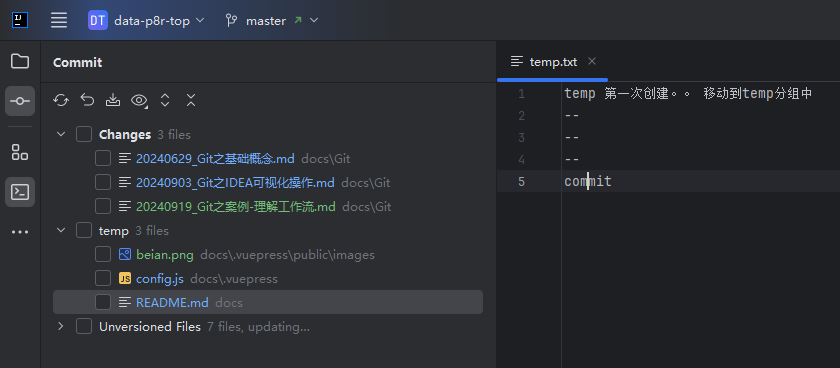Click the Commit panel title
The height and width of the screenshot is (368, 840).
(x=78, y=63)
